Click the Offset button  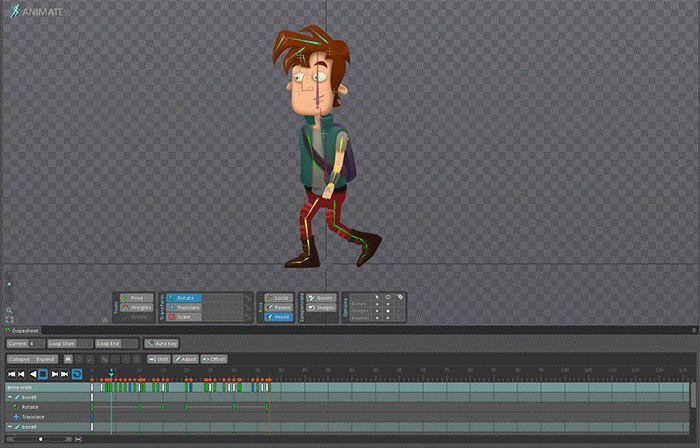pyautogui.click(x=214, y=359)
